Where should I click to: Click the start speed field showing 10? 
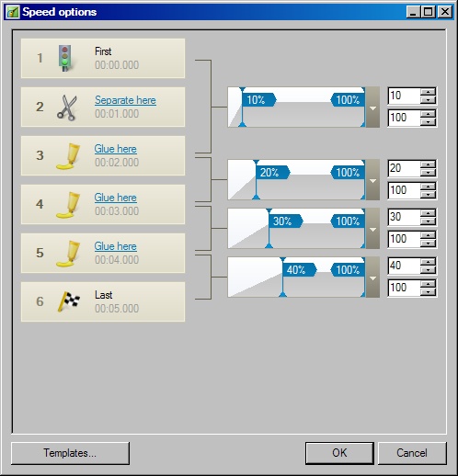click(x=404, y=96)
